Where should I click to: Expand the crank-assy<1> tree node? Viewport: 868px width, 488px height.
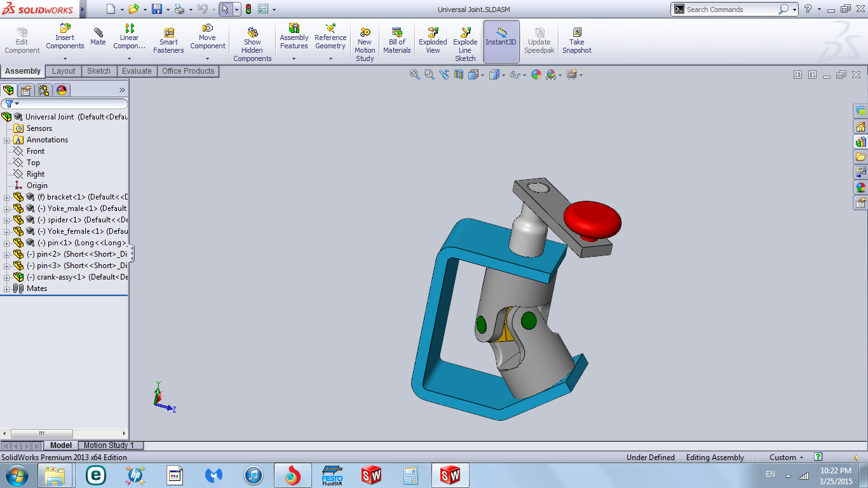7,277
